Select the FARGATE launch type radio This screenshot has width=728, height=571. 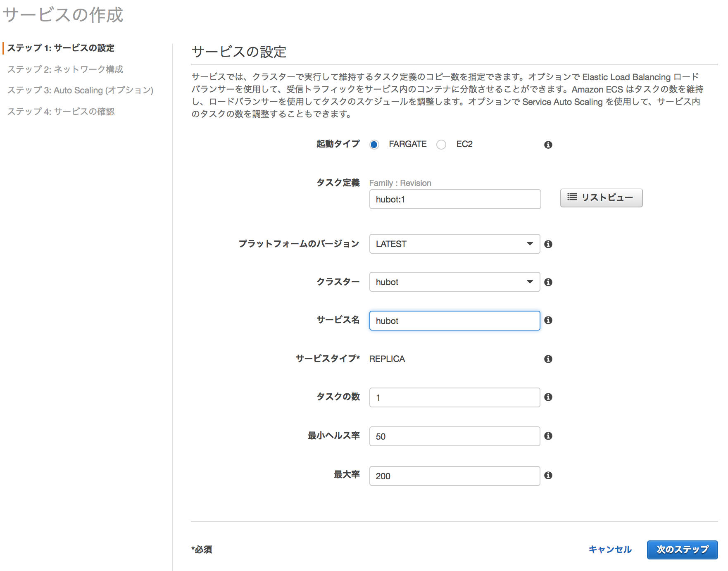point(374,145)
